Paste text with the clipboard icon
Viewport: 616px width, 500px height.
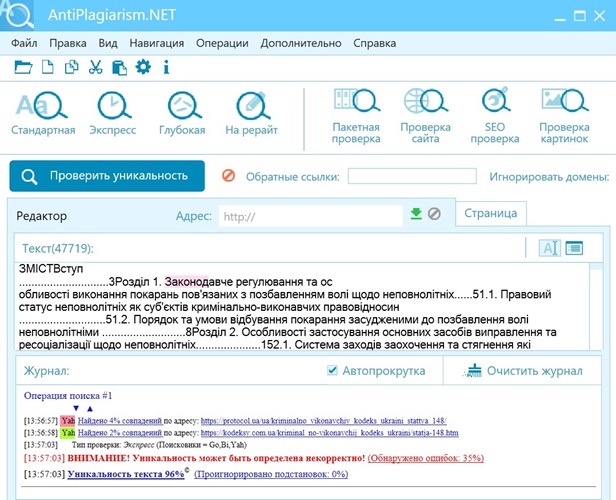(x=119, y=67)
